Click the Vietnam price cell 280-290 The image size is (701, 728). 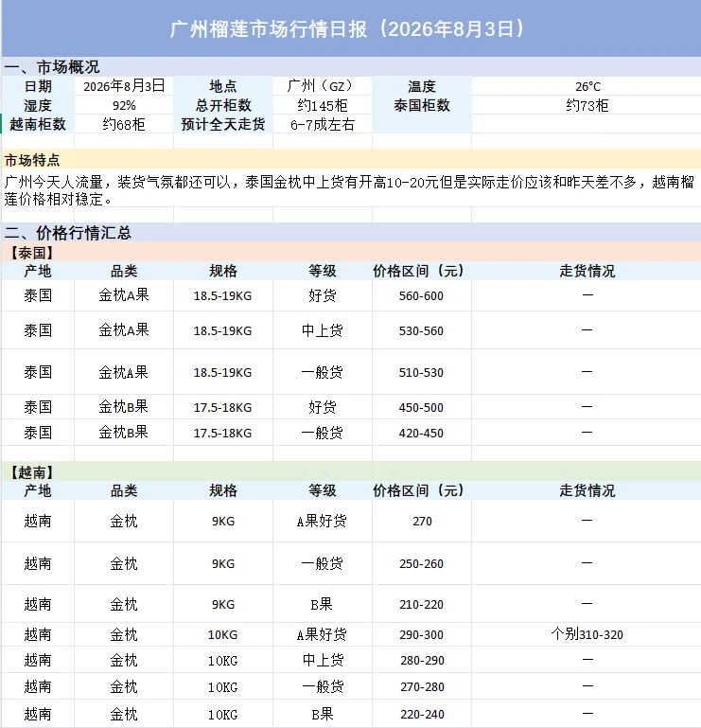(x=422, y=660)
